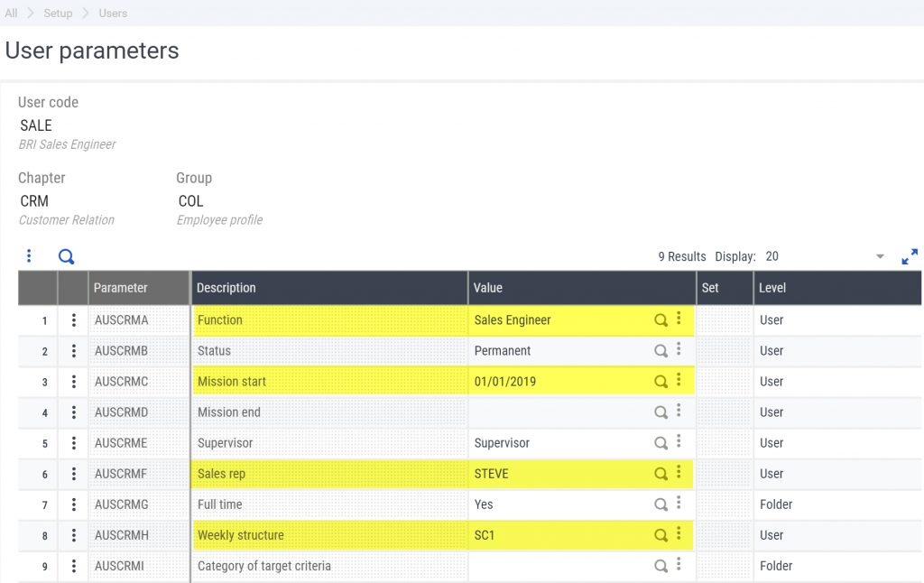Screen dimensions: 924x583
Task: Open the lookup for the Sales rep value
Action: pyautogui.click(x=661, y=474)
